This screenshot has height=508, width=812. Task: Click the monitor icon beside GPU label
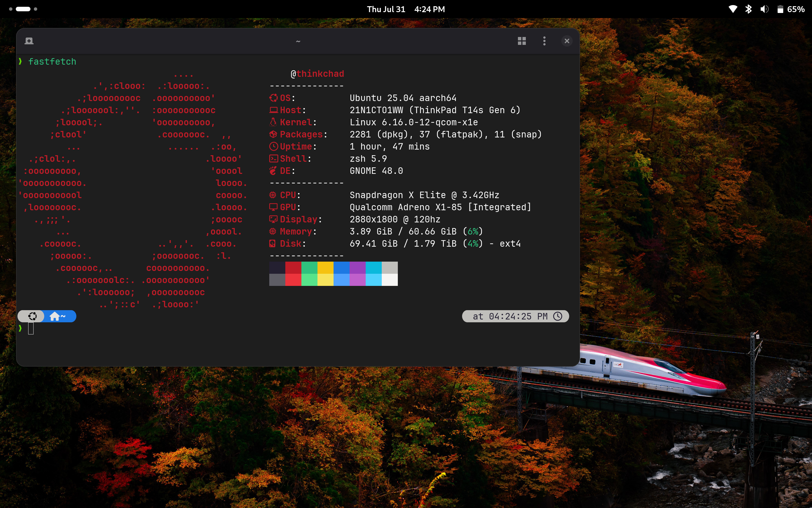click(x=273, y=207)
